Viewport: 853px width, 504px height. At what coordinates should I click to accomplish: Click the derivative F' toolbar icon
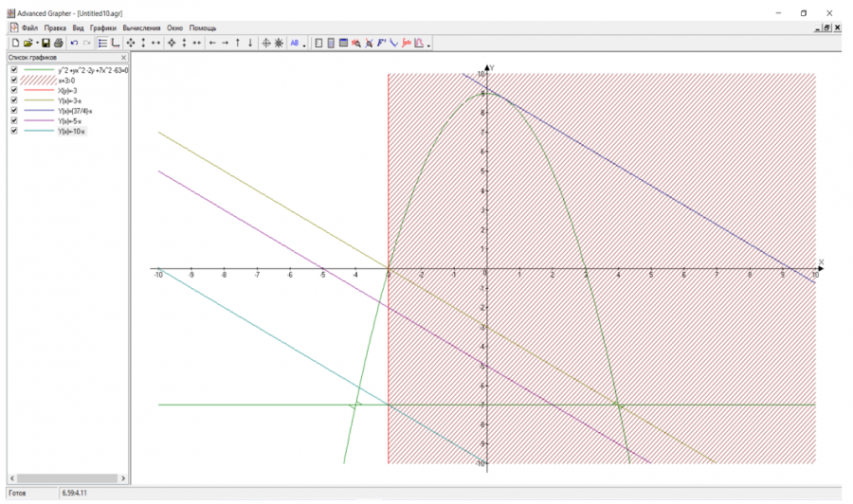pyautogui.click(x=381, y=43)
